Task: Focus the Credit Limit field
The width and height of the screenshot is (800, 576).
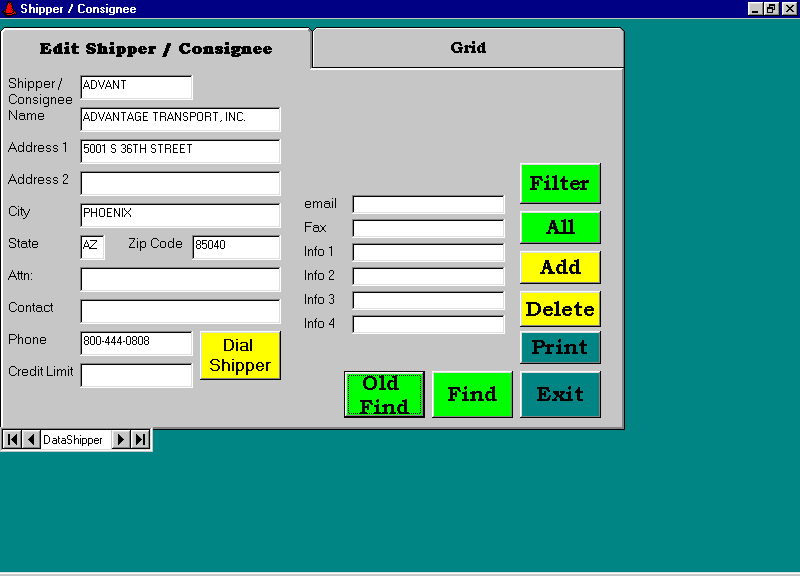Action: click(x=136, y=375)
